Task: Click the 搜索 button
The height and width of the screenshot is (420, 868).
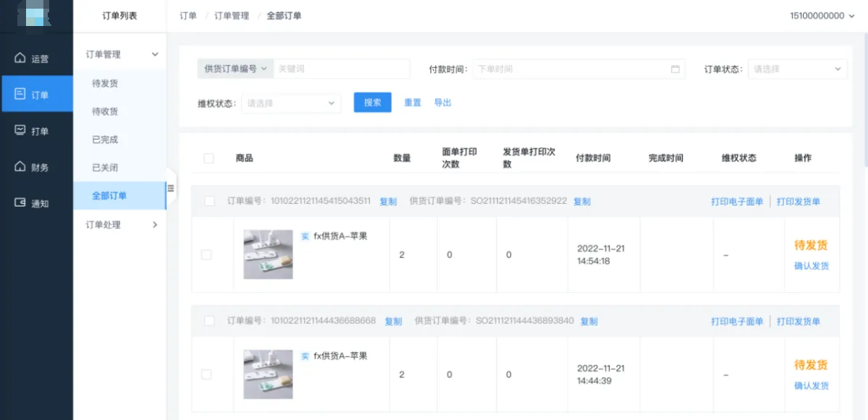Action: coord(373,103)
